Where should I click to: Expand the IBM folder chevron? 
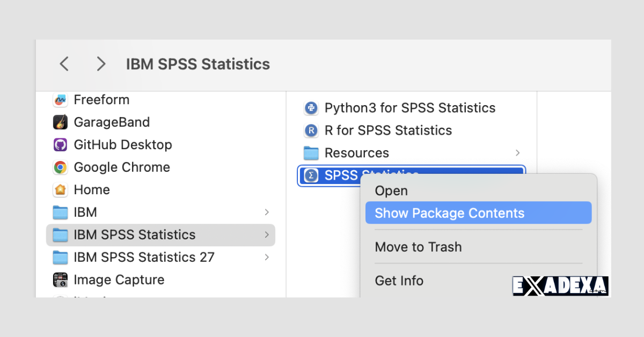click(266, 212)
